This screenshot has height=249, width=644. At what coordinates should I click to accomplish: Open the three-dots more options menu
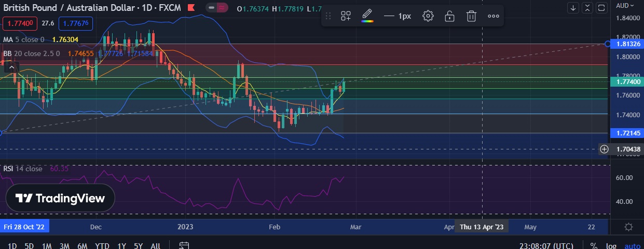[x=494, y=16]
